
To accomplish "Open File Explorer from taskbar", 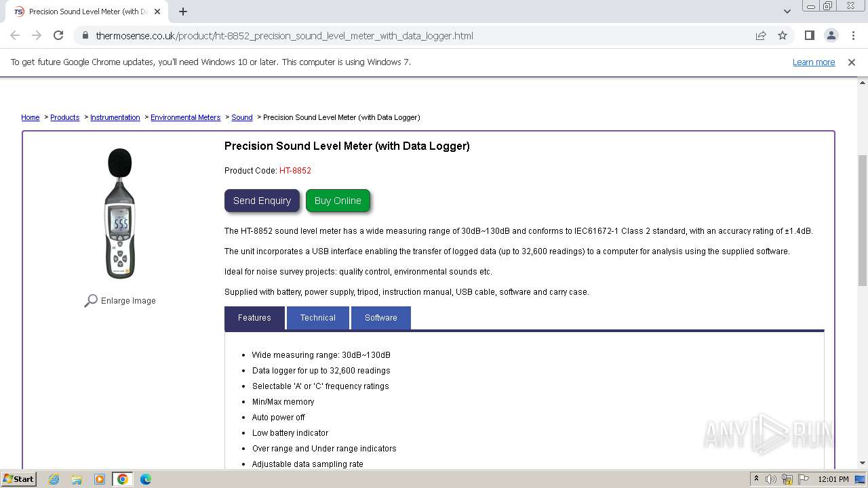I will tap(77, 479).
